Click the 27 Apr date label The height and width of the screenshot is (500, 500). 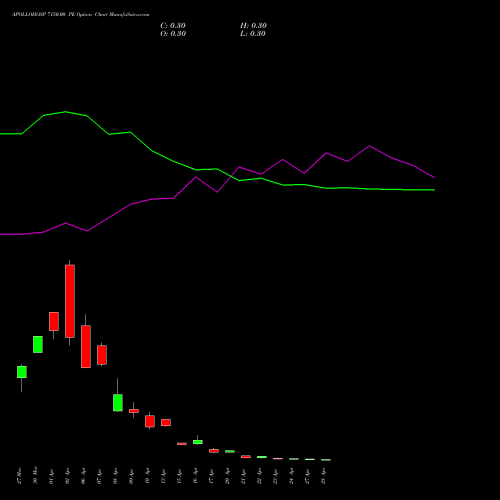[x=307, y=476]
